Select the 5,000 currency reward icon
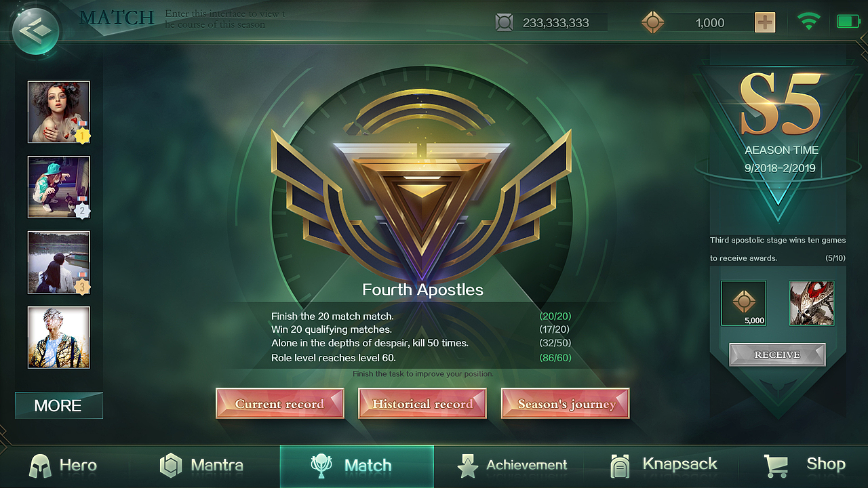 click(744, 303)
